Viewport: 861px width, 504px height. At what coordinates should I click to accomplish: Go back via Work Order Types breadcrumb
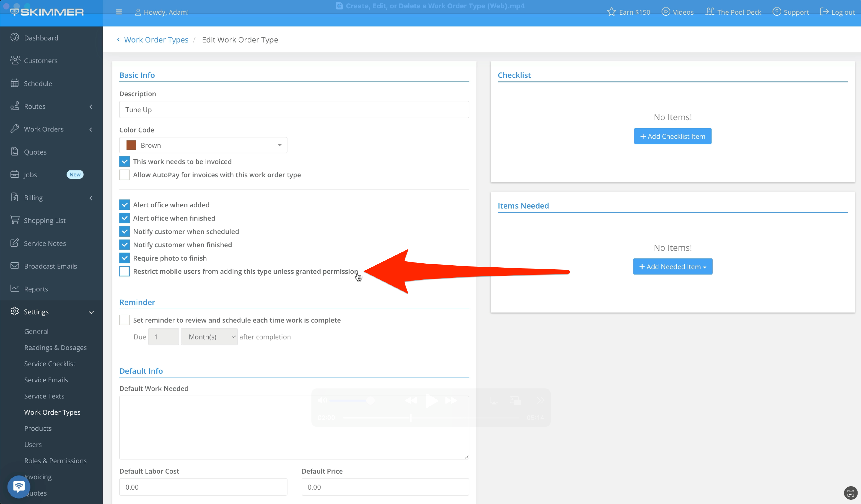tap(156, 40)
